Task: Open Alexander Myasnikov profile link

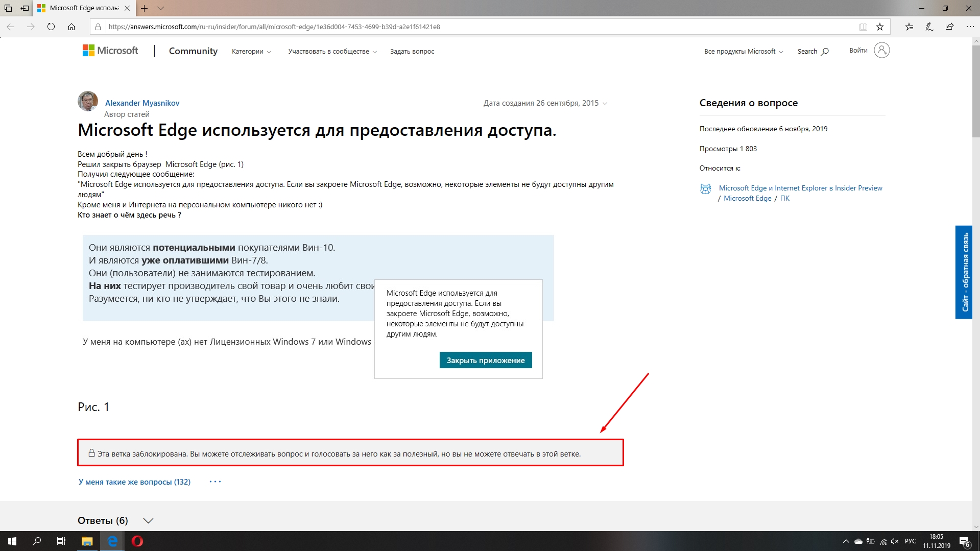Action: 142,103
